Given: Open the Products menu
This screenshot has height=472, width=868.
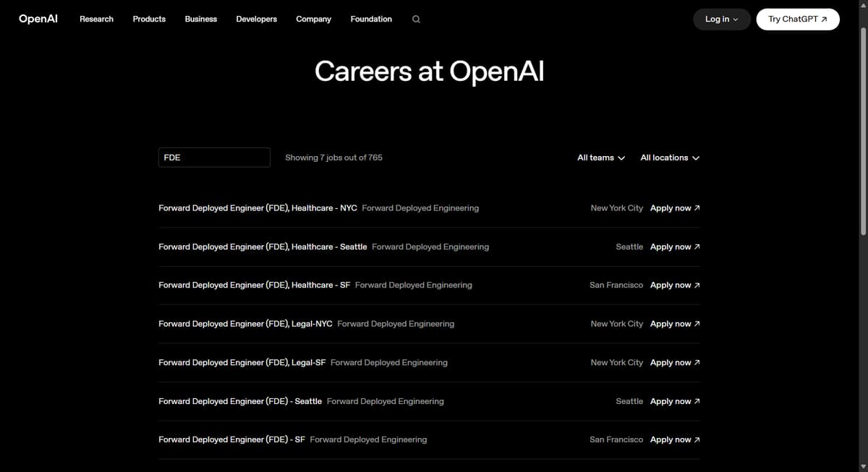Looking at the screenshot, I should point(149,20).
